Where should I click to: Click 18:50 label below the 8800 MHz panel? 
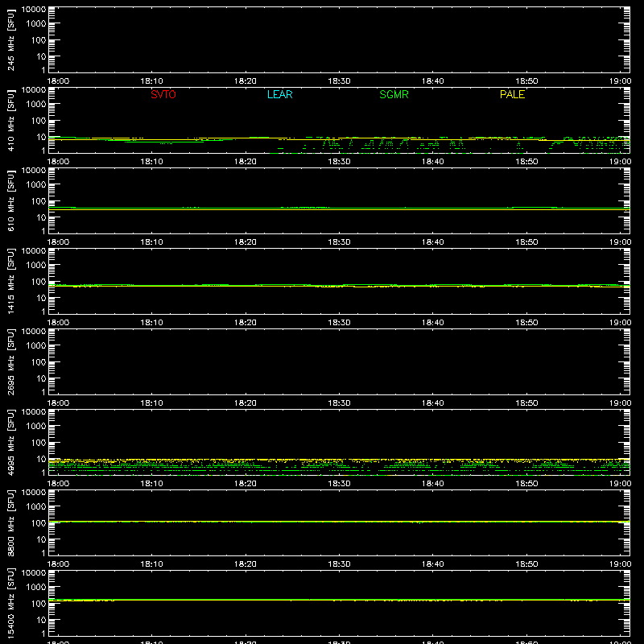click(526, 564)
